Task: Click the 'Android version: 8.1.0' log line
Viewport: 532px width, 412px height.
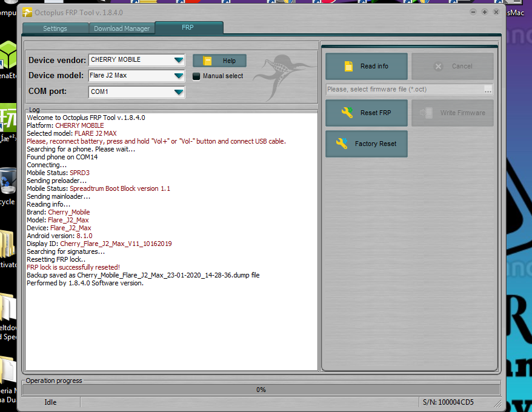Action: pos(59,236)
